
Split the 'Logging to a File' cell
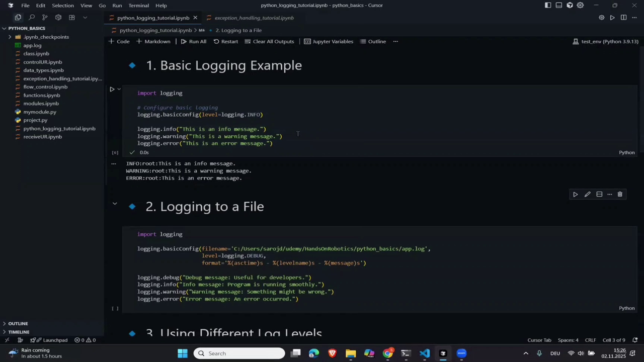pos(599,195)
